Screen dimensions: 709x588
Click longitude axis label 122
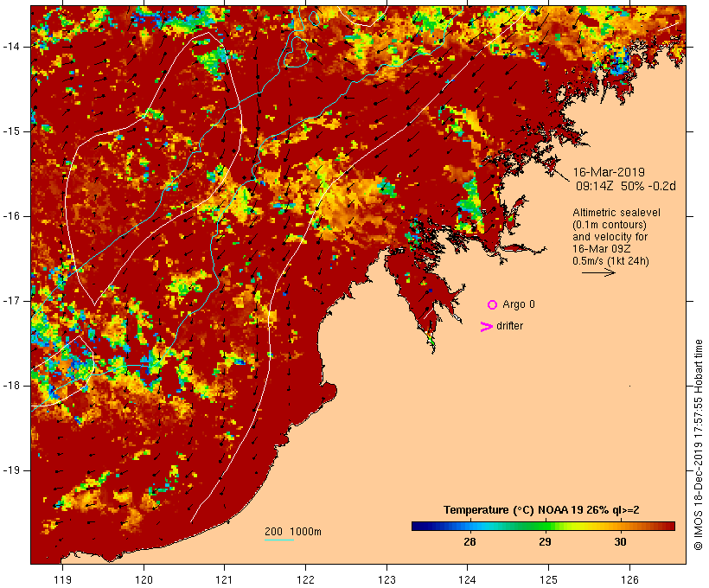point(306,579)
